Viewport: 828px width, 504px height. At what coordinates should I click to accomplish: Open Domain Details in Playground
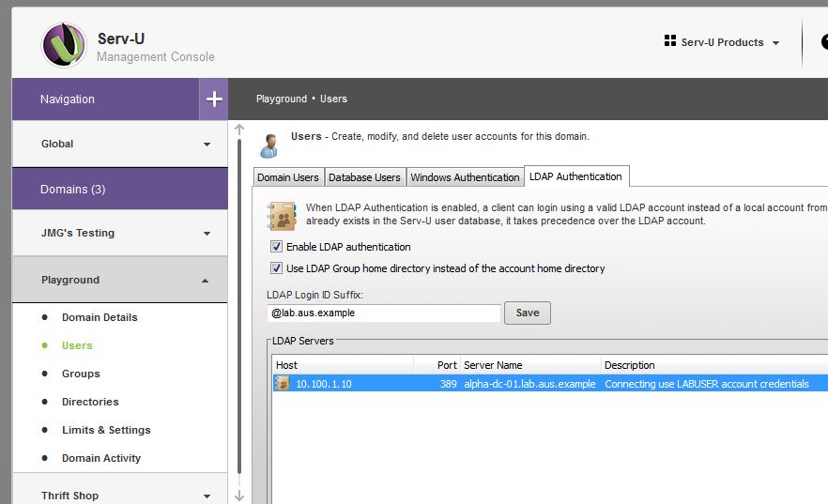100,317
